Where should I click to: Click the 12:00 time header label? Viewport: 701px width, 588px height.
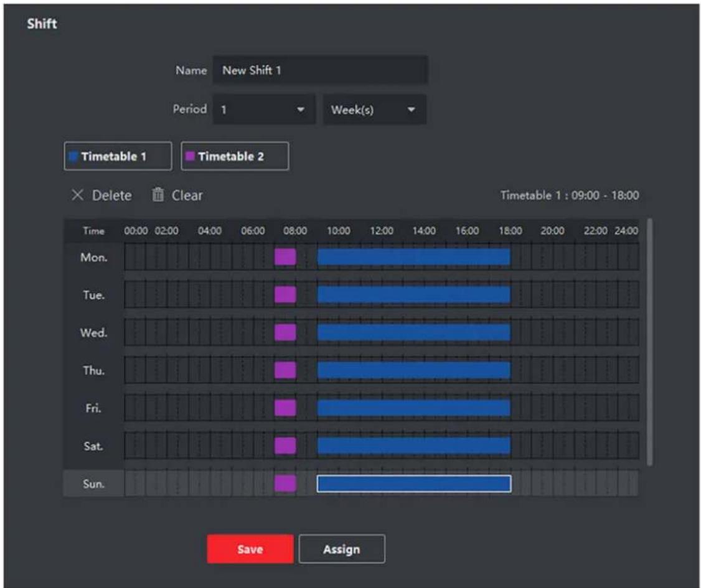tap(382, 231)
